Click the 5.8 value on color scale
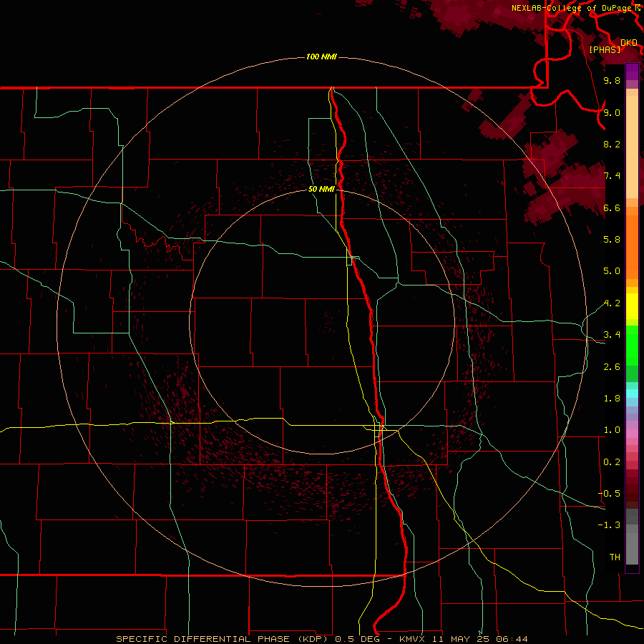The height and width of the screenshot is (644, 644). coord(612,240)
